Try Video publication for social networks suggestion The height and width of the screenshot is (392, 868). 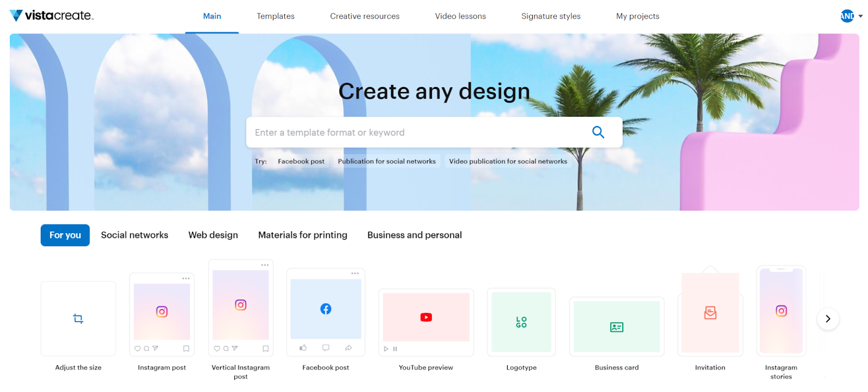point(508,161)
